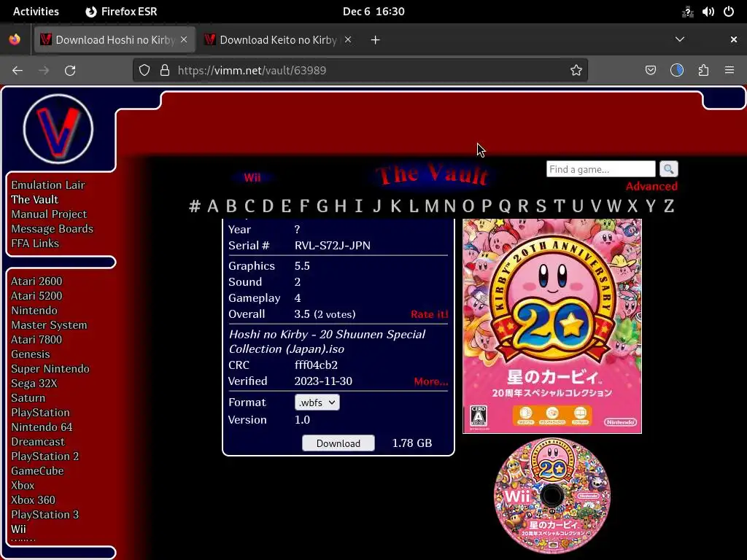Open the network status tray icon

click(687, 12)
